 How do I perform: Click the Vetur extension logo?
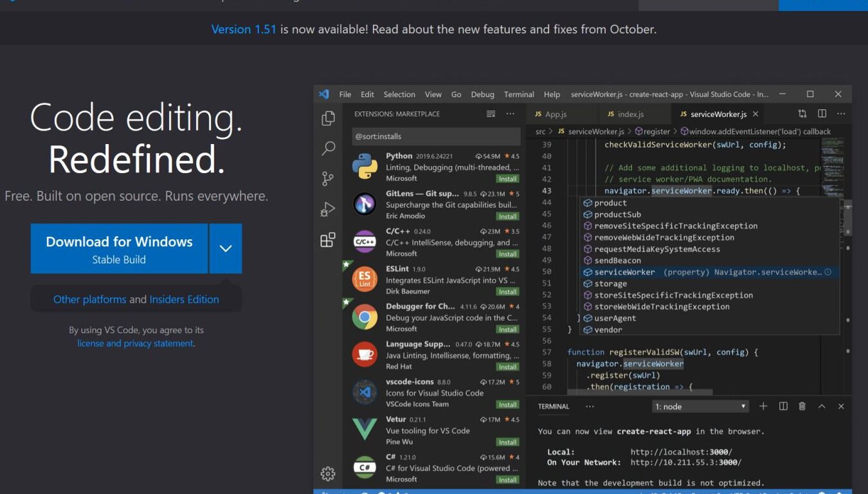[x=365, y=430]
